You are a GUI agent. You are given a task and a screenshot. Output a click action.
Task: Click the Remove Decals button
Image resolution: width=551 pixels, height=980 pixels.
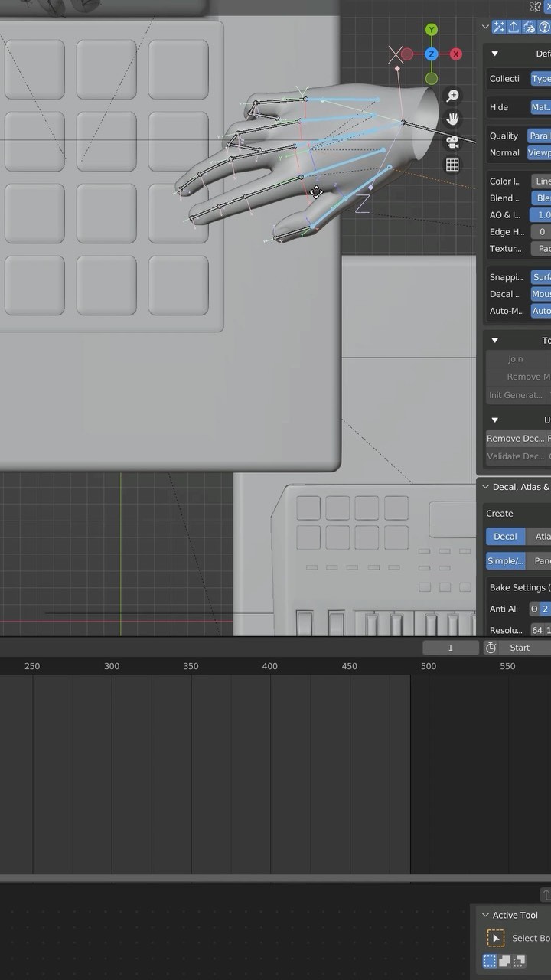516,439
